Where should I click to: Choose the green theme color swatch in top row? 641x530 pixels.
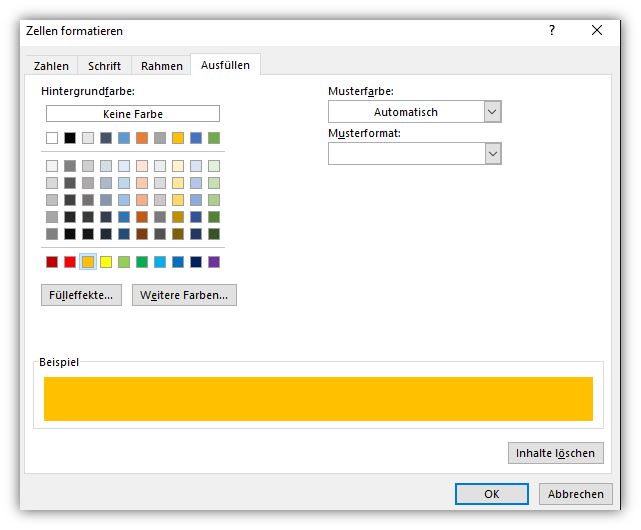coord(214,138)
